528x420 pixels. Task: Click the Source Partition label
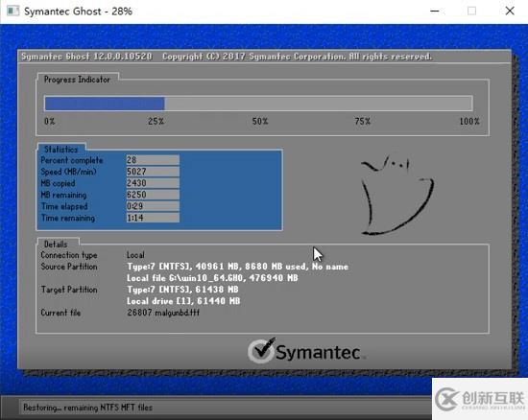click(x=69, y=267)
